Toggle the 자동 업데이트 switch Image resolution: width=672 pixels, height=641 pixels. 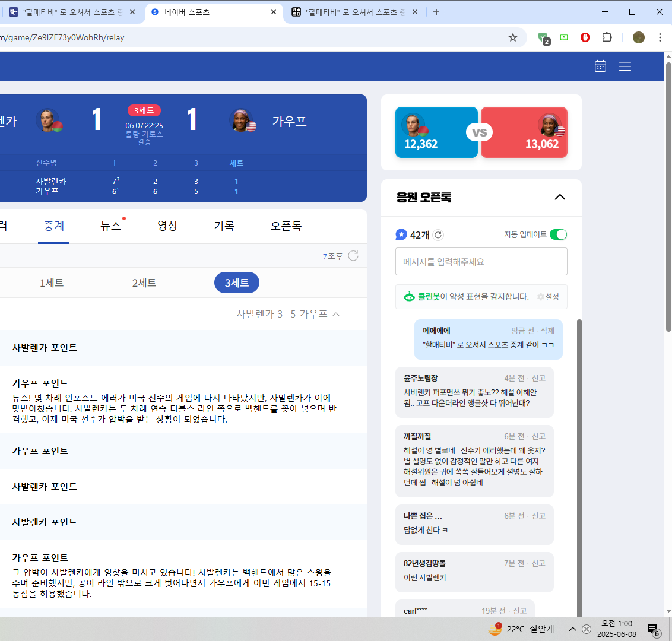click(x=558, y=234)
